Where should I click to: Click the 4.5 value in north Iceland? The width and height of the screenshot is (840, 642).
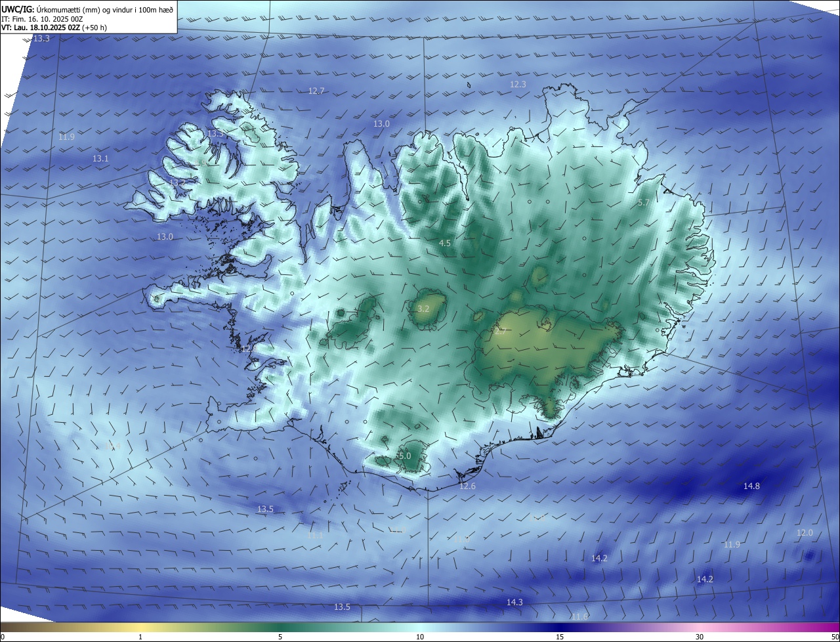[444, 244]
